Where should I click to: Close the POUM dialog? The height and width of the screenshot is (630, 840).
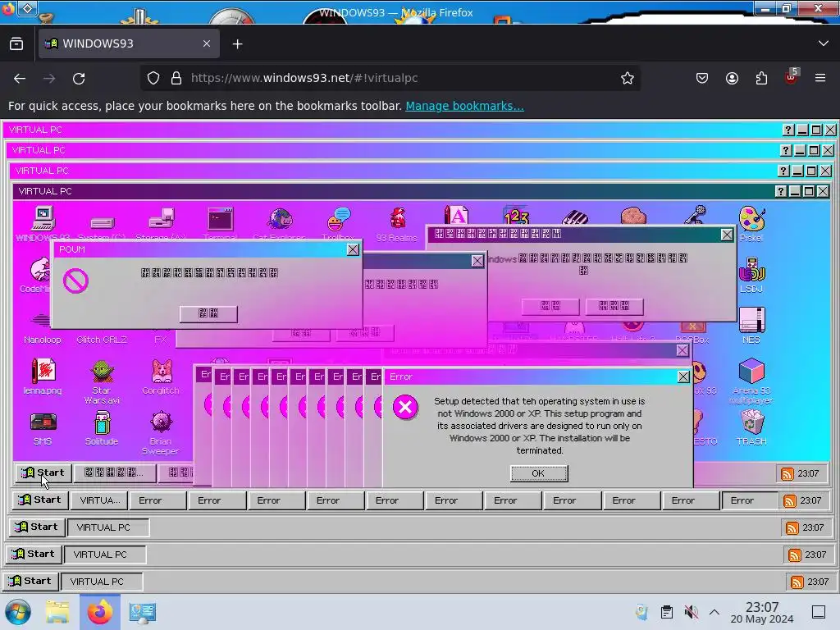[353, 249]
